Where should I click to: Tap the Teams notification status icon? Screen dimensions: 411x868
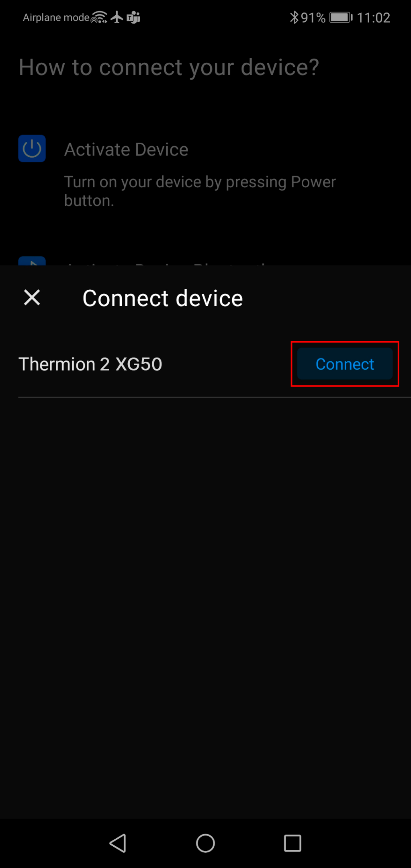[133, 18]
